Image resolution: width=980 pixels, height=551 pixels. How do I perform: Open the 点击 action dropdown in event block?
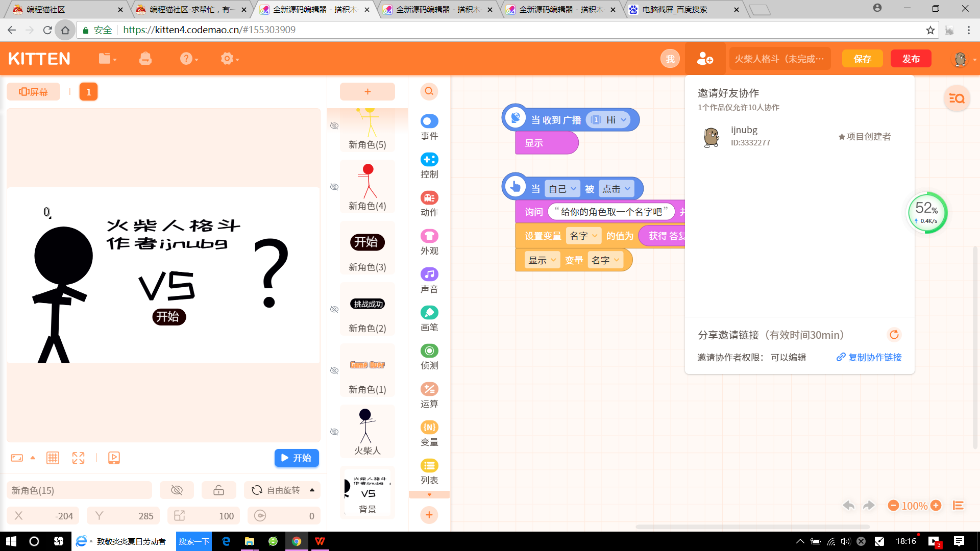click(x=616, y=189)
